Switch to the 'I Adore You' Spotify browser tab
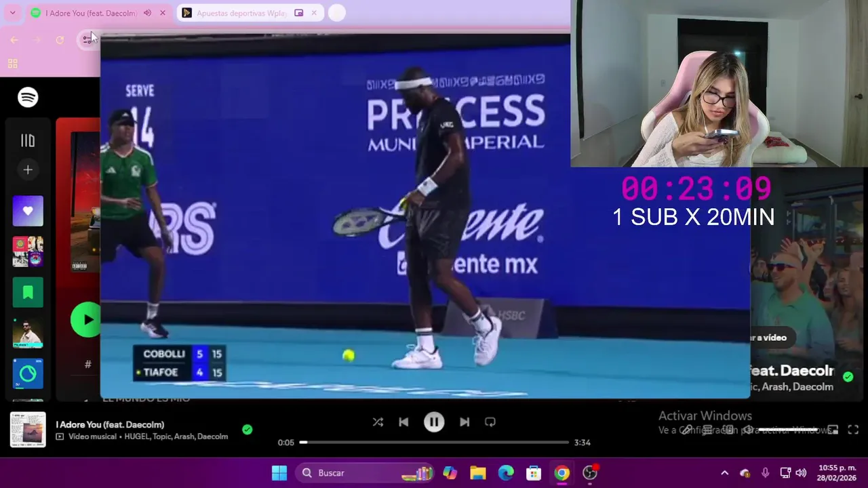 coord(98,13)
